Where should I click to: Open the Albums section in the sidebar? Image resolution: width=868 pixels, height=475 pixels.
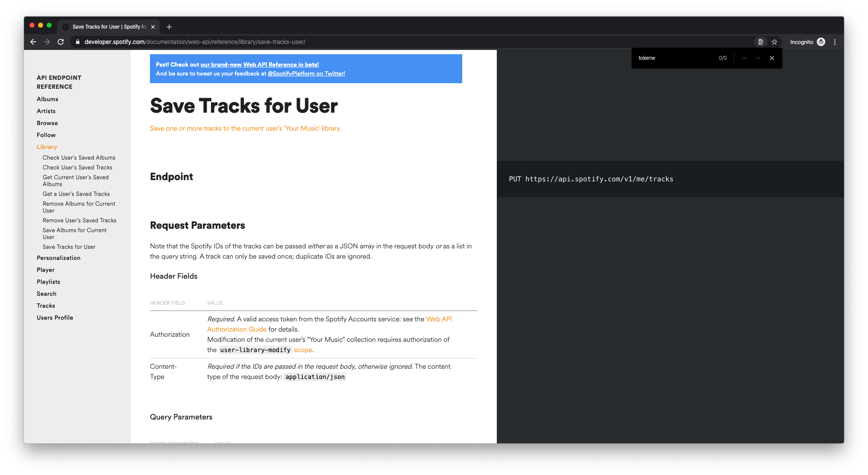coord(47,99)
